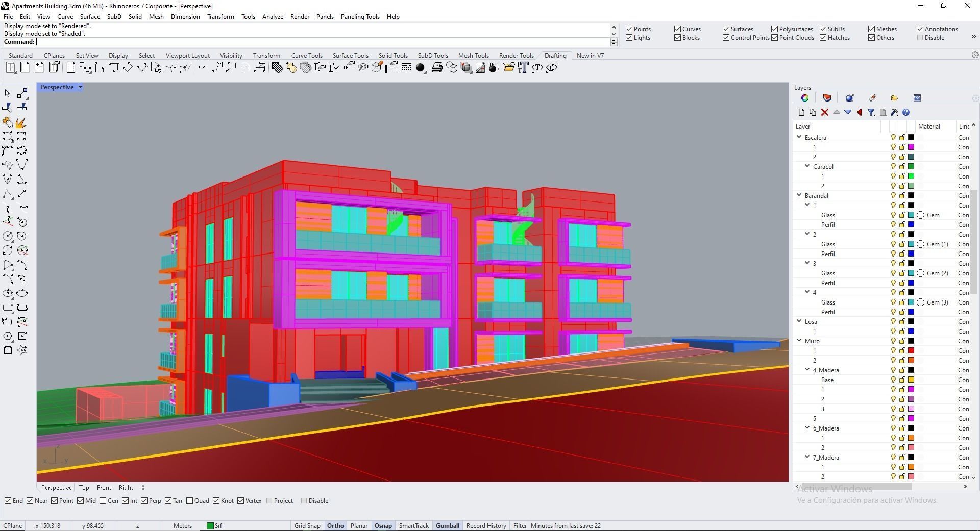Create a new layer in Layers panel
Image resolution: width=980 pixels, height=531 pixels.
[801, 112]
